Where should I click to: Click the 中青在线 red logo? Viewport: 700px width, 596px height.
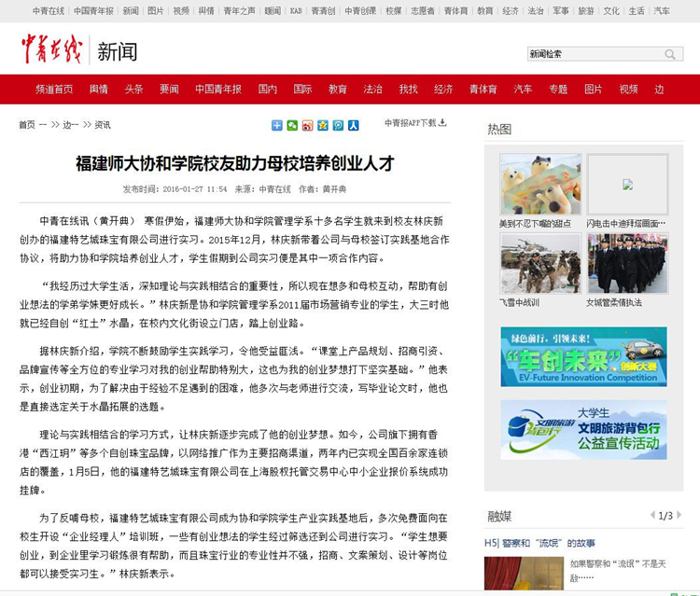point(51,49)
